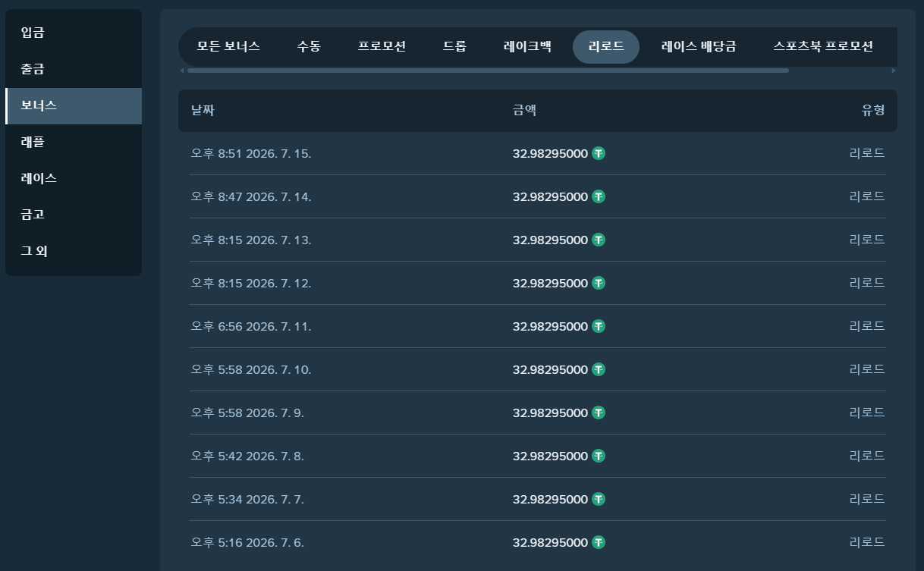Switch to the 모든 보너스 tab
924x571 pixels.
tap(228, 46)
